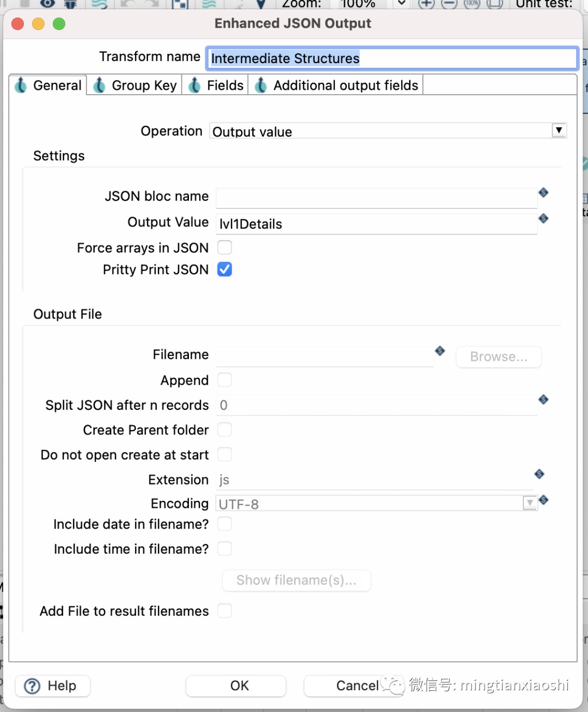The image size is (588, 712).
Task: Click the variable icon next to Filename
Action: tap(440, 351)
